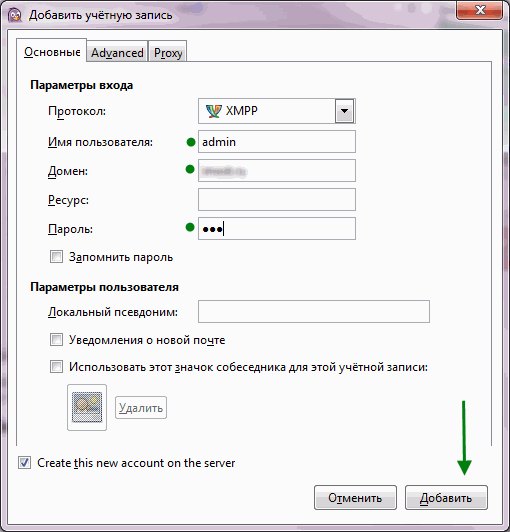Click the green dot beside the domain field
Viewport: 510px width, 532px height.
pyautogui.click(x=190, y=169)
